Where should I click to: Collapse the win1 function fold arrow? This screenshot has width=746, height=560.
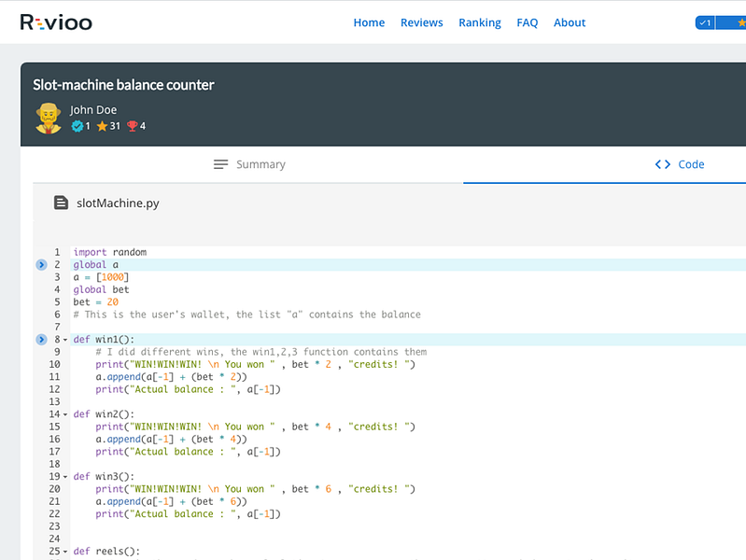tap(65, 340)
